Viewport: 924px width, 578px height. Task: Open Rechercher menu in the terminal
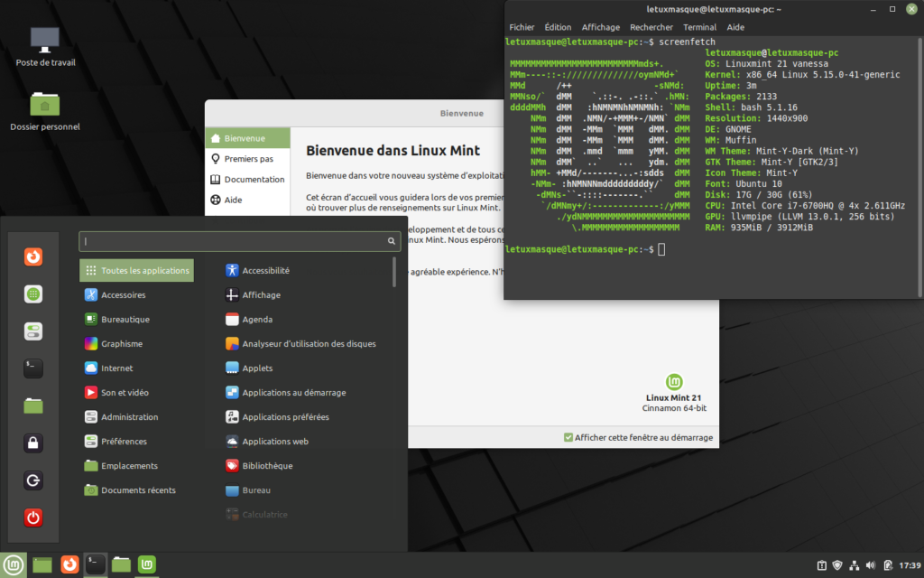(651, 27)
